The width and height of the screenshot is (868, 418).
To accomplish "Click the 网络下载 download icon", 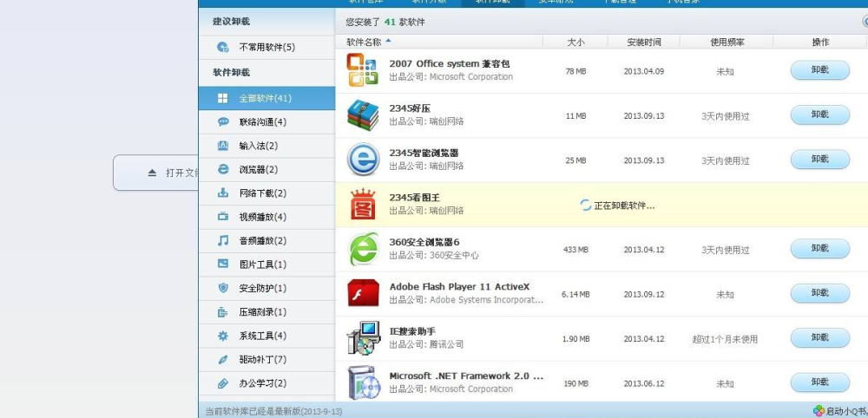I will tap(223, 193).
